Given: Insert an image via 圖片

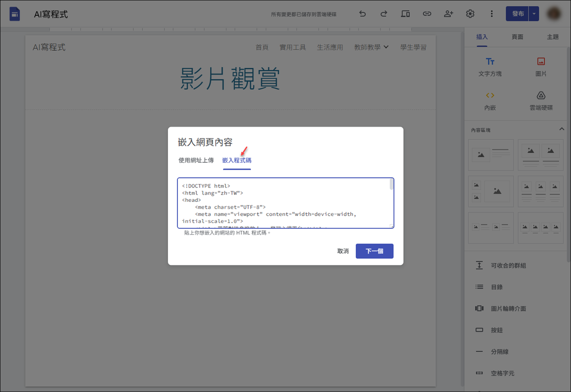Looking at the screenshot, I should [541, 67].
